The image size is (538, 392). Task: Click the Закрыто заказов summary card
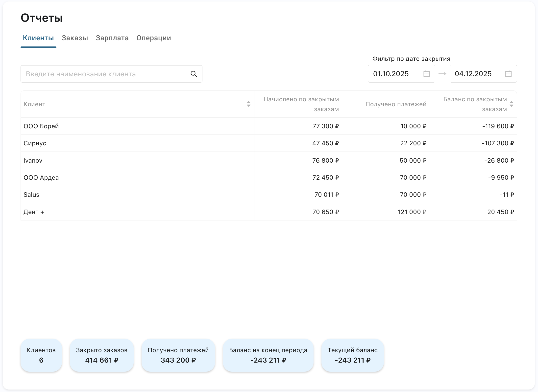(x=101, y=355)
